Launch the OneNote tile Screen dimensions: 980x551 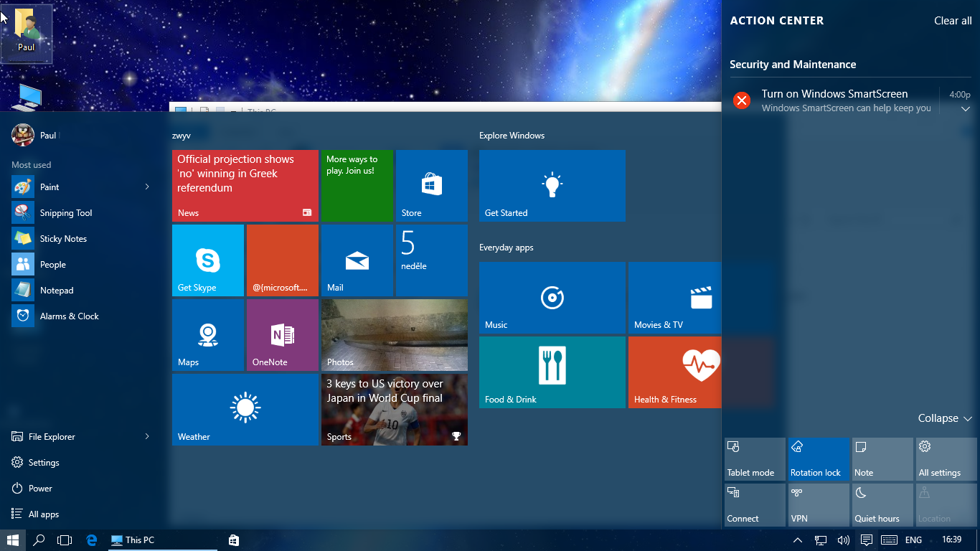(283, 335)
